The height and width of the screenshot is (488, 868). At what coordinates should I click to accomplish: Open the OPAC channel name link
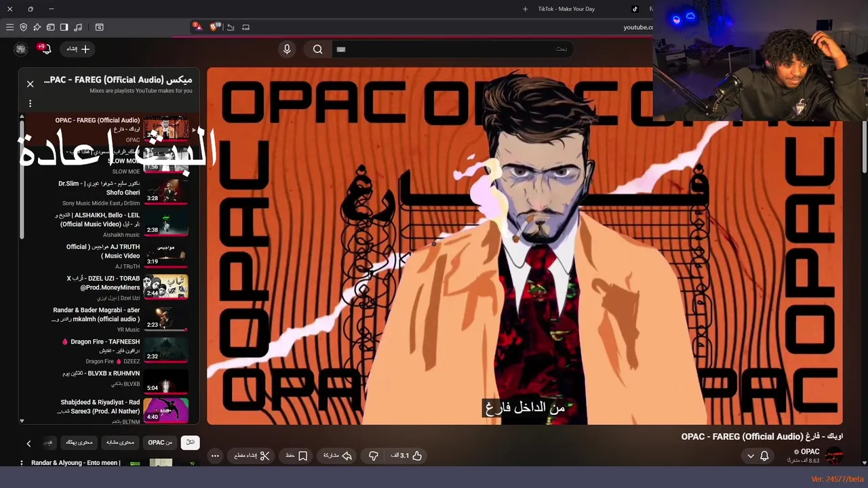[x=810, y=451]
